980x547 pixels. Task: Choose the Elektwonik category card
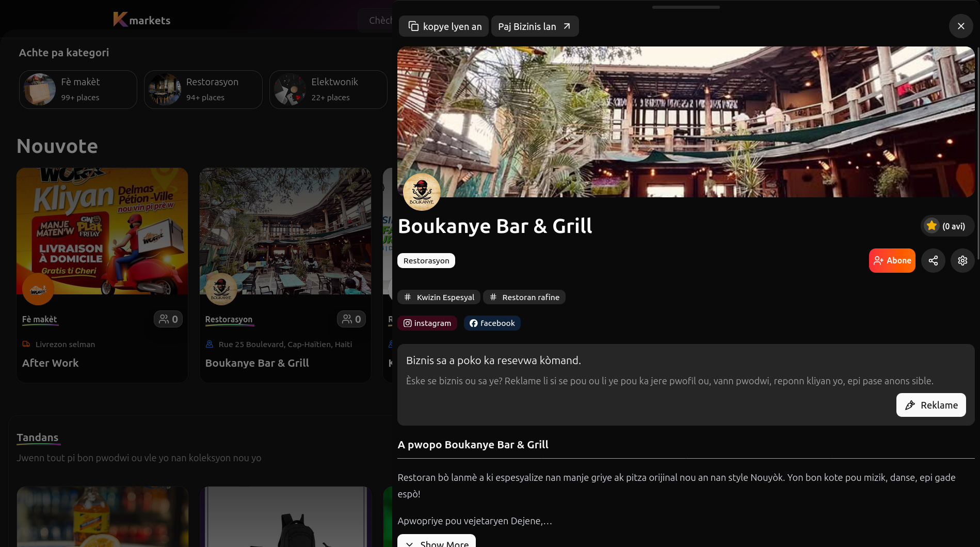(328, 89)
